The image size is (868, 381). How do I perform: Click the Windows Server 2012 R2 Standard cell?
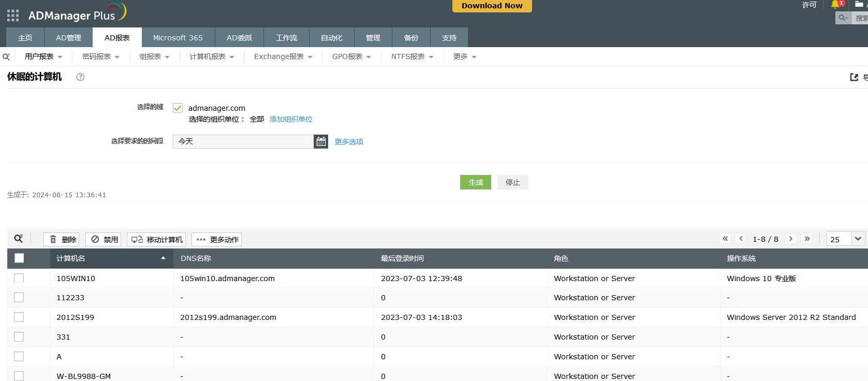pyautogui.click(x=791, y=317)
